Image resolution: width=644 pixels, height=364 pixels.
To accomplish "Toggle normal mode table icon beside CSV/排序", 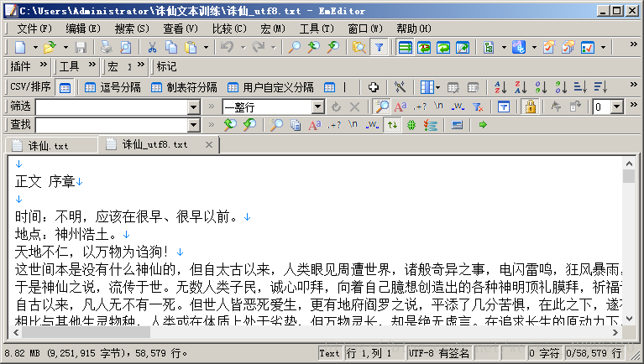I will coord(65,88).
